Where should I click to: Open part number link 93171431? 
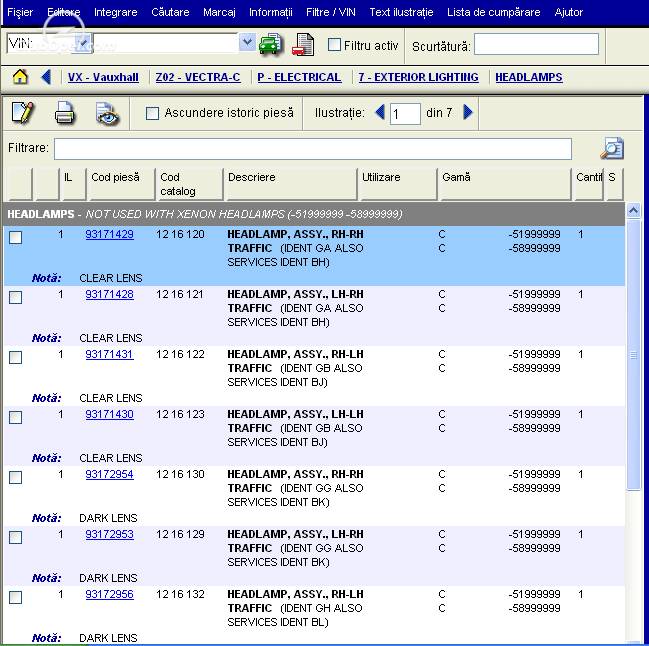[x=109, y=354]
